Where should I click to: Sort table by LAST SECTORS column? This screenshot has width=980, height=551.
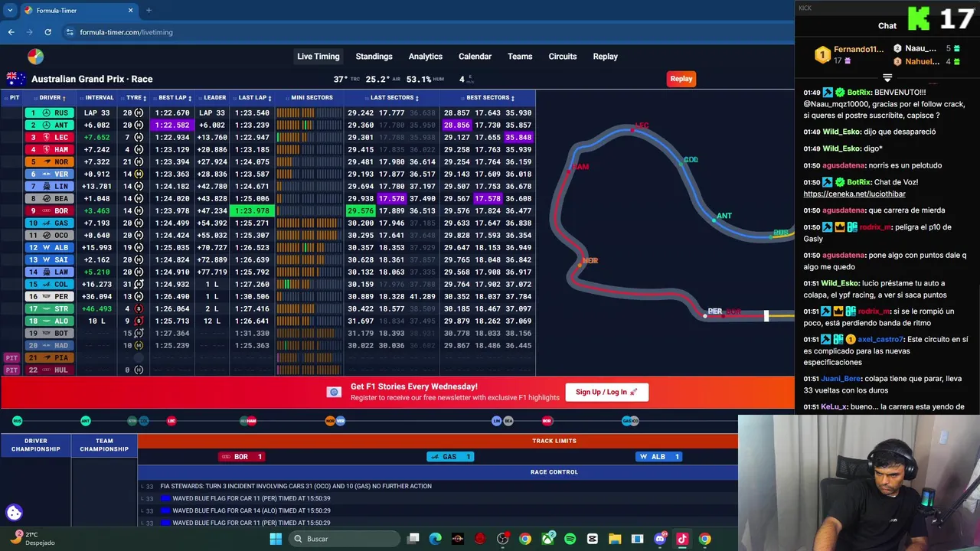point(394,98)
